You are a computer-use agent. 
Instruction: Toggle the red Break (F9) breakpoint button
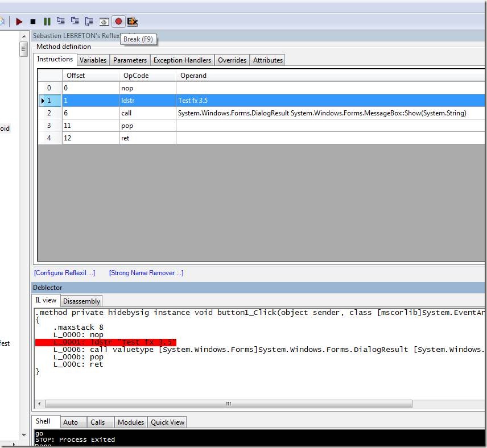[118, 22]
